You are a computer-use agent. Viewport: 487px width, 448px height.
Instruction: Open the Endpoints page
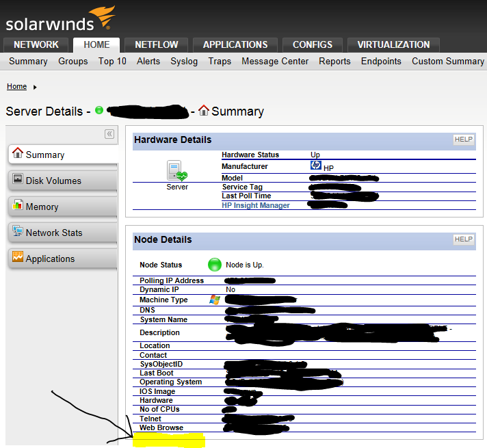tap(381, 61)
